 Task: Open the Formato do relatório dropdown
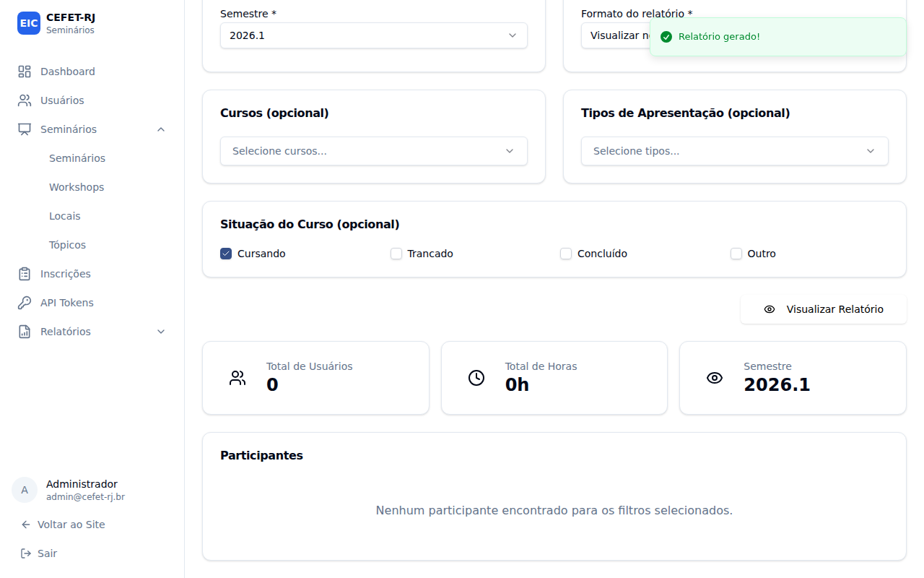point(615,35)
